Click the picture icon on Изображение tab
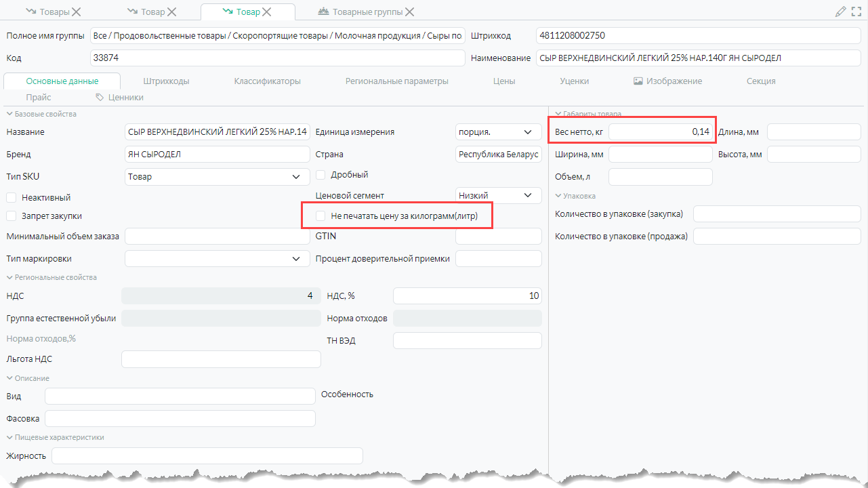The height and width of the screenshot is (488, 868). pos(638,81)
